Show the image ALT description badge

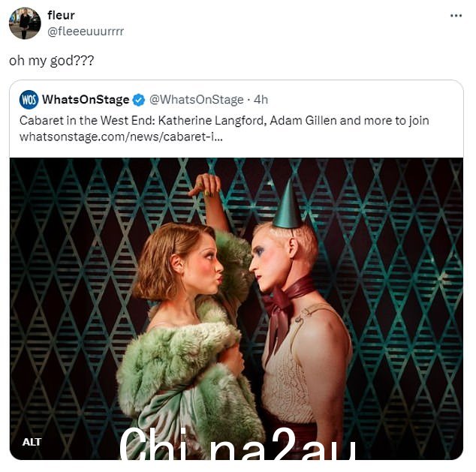pos(32,442)
